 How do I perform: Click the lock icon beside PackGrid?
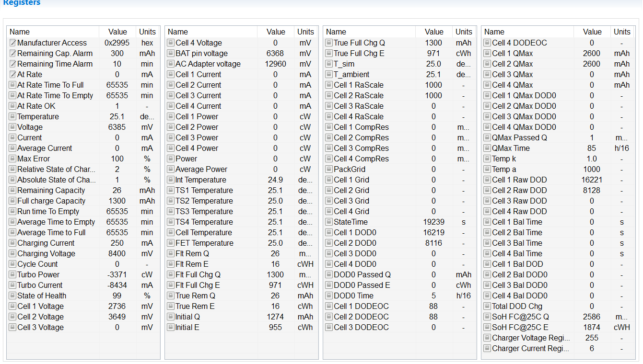[329, 170]
